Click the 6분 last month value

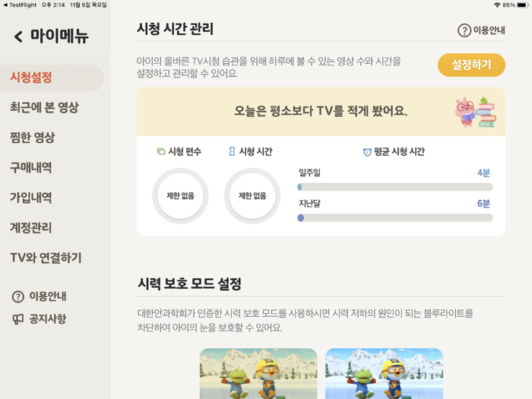pos(483,204)
